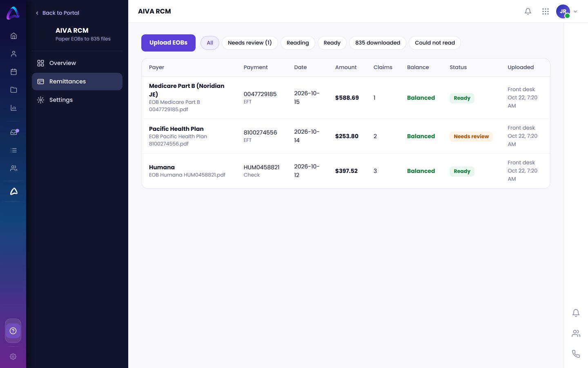Click the Amount column header
Viewport: 588px width, 368px height.
tap(346, 67)
